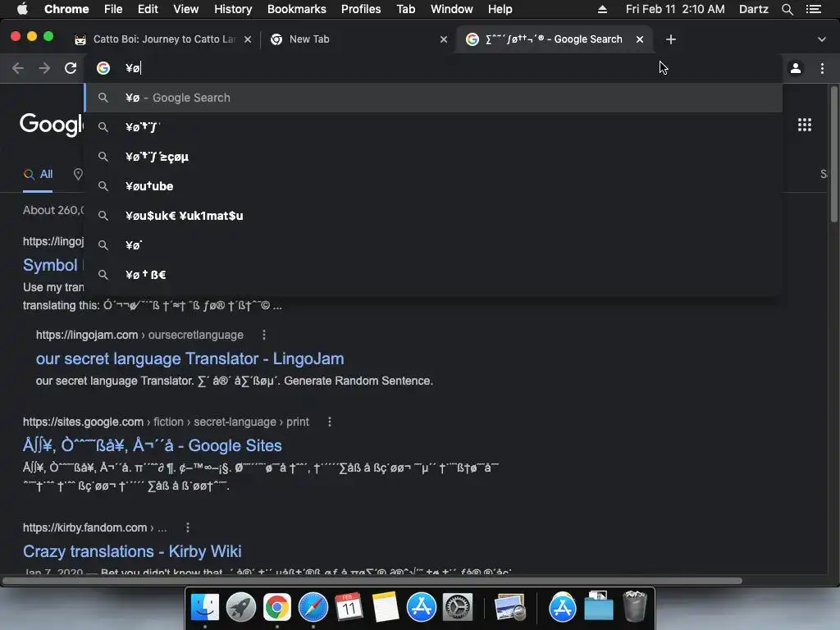Viewport: 840px width, 630px height.
Task: Click the page vertical scrollbar
Action: click(x=833, y=154)
